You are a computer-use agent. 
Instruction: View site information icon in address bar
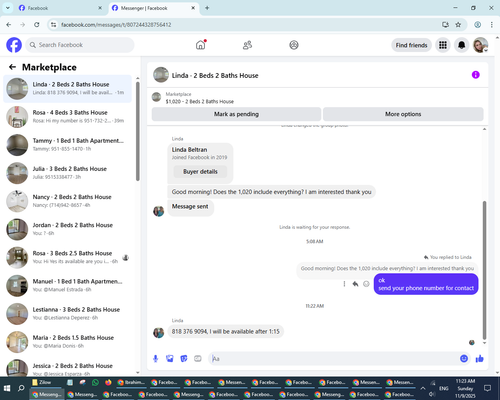pos(53,25)
